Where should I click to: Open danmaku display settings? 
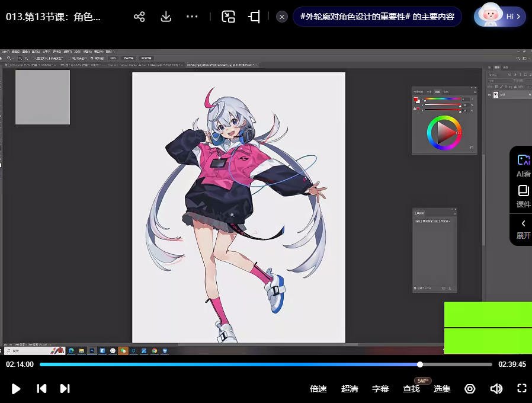coord(470,388)
